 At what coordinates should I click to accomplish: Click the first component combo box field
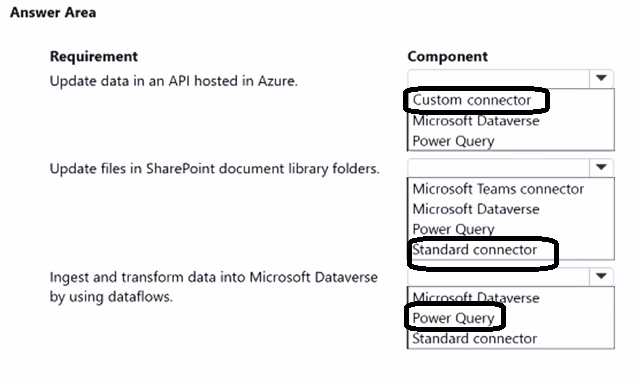511,79
